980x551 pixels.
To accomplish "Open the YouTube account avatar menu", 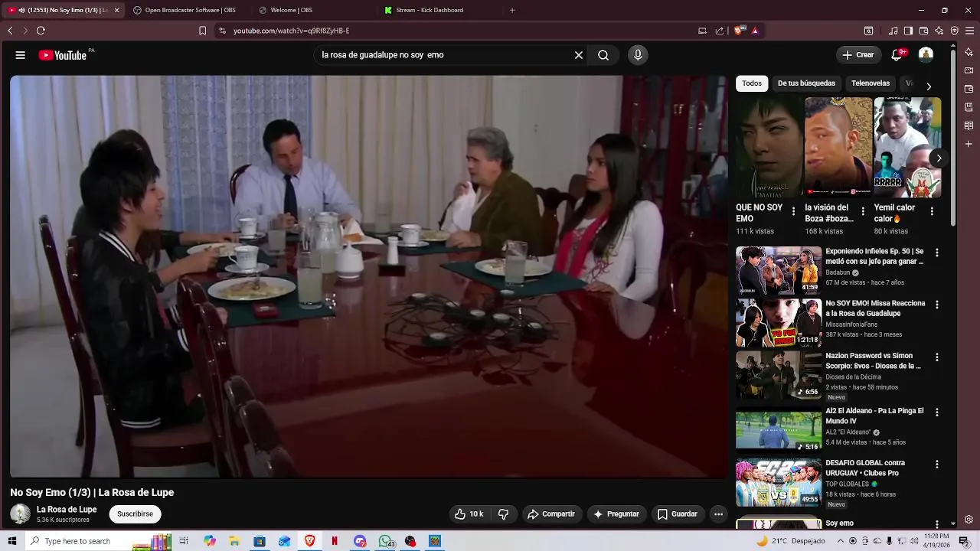I will coord(926,54).
